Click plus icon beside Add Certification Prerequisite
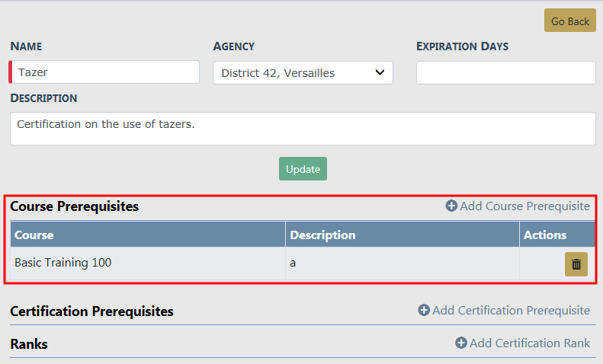 [424, 311]
